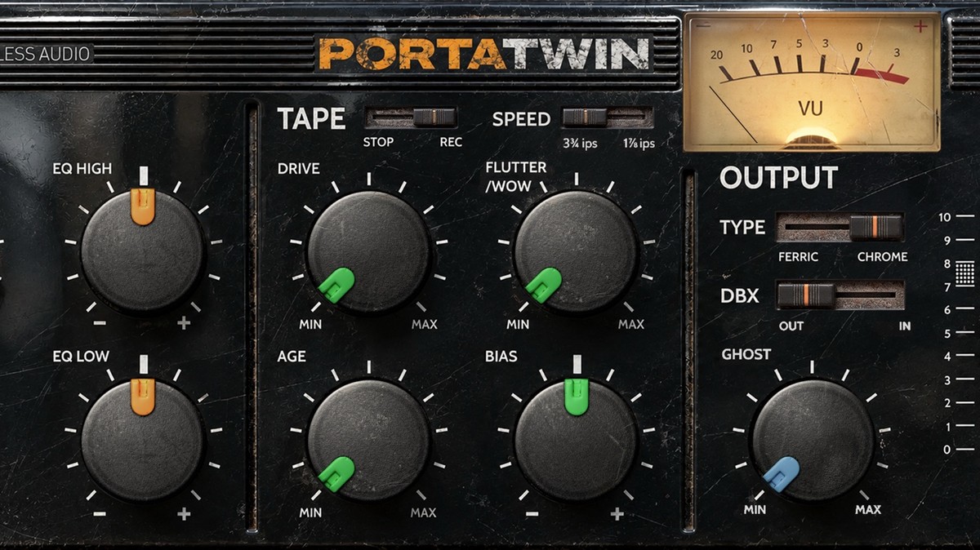Click the plus mark under EQ HIGH
Viewport: 980px width, 550px height.
click(184, 323)
